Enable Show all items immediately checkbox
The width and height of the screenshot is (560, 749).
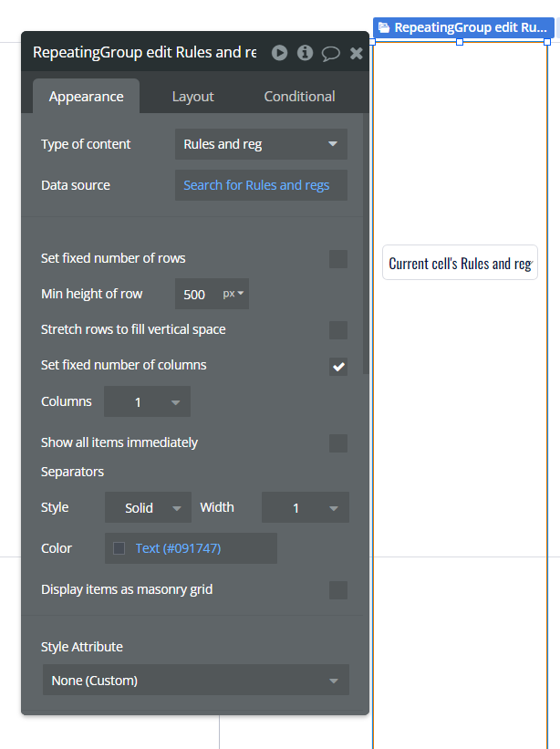point(338,443)
